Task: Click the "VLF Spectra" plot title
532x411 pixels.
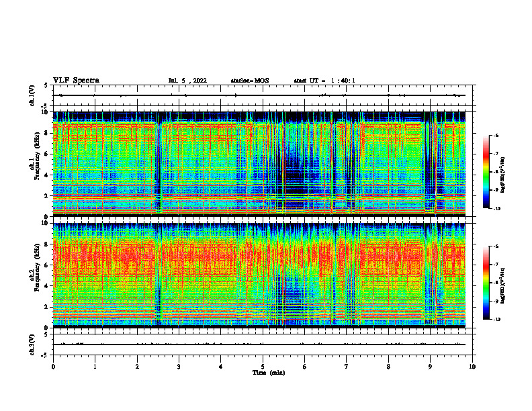Action: point(76,81)
